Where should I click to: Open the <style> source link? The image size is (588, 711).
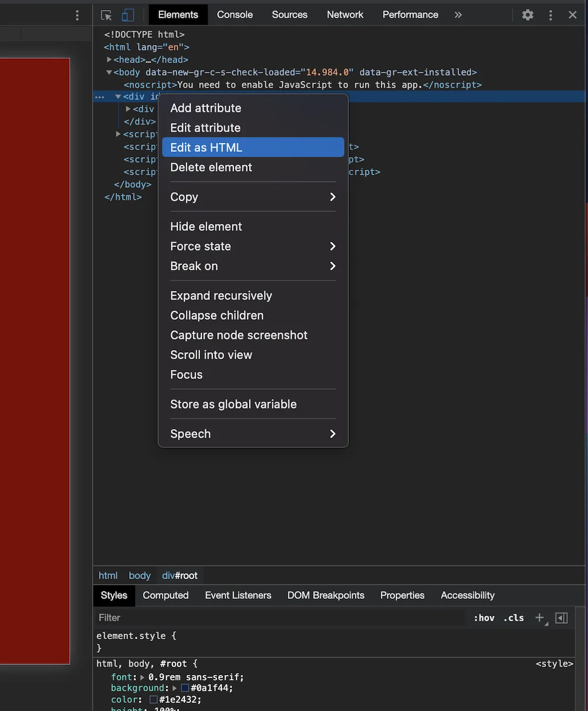(554, 664)
